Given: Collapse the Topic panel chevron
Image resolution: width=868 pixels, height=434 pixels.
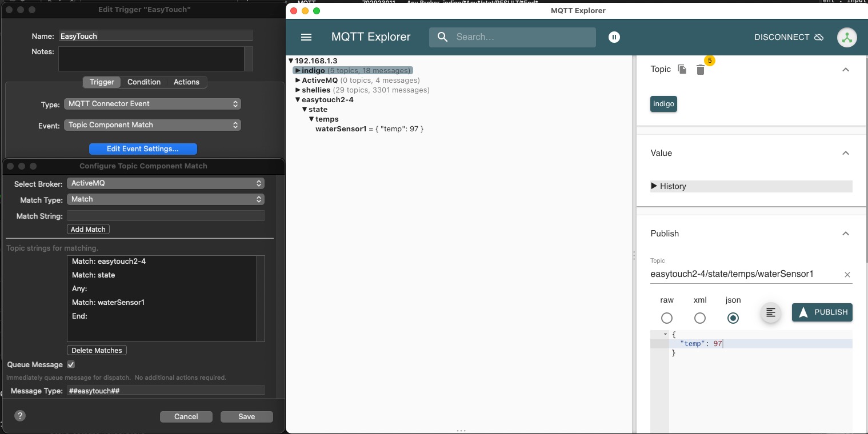Looking at the screenshot, I should [846, 70].
